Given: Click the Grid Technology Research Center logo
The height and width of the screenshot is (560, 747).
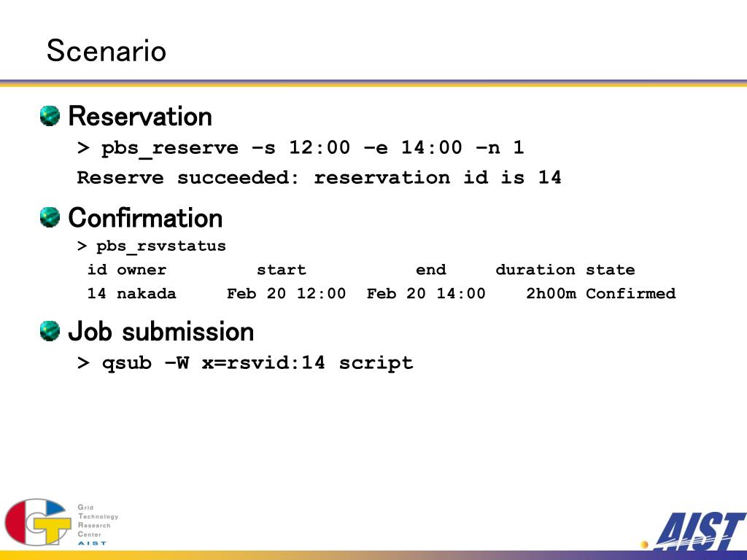Looking at the screenshot, I should (38, 522).
